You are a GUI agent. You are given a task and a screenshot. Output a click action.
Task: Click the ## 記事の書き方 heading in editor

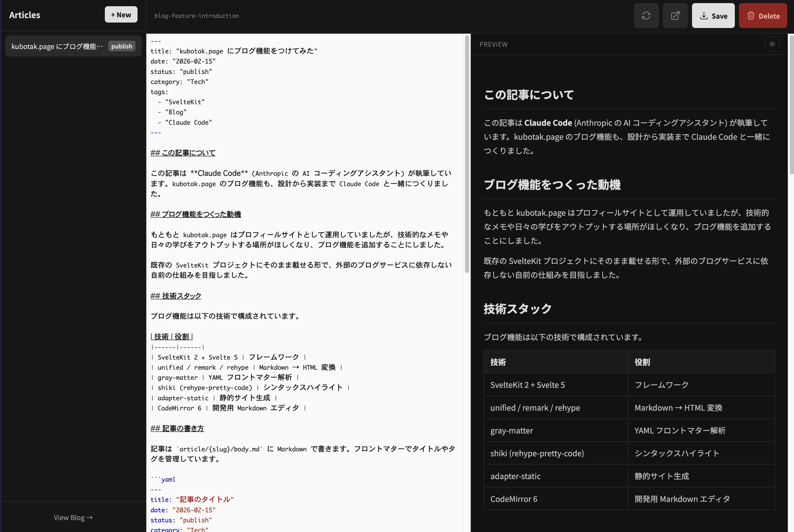[177, 429]
